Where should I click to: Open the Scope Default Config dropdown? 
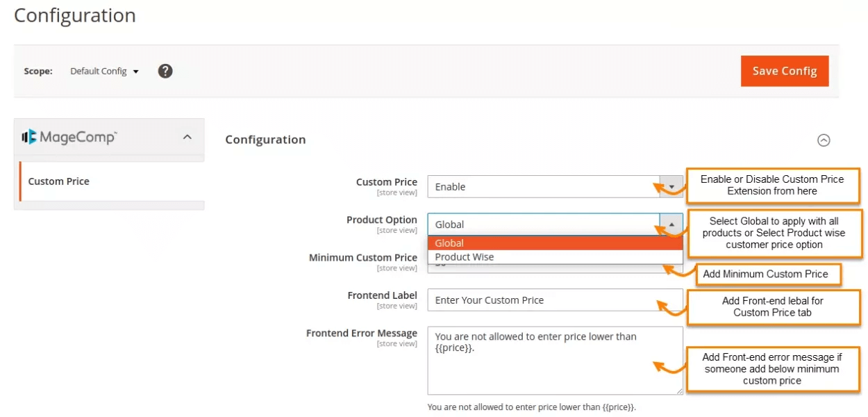(104, 71)
